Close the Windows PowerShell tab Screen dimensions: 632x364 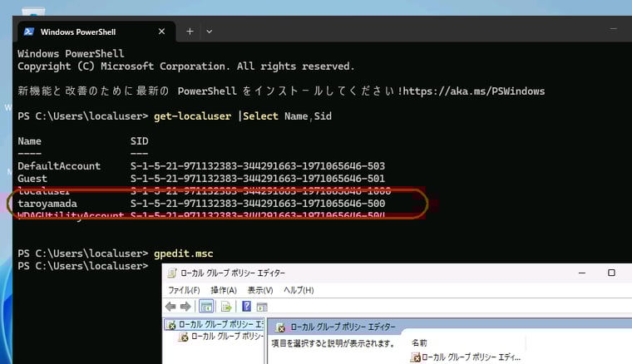pos(161,32)
